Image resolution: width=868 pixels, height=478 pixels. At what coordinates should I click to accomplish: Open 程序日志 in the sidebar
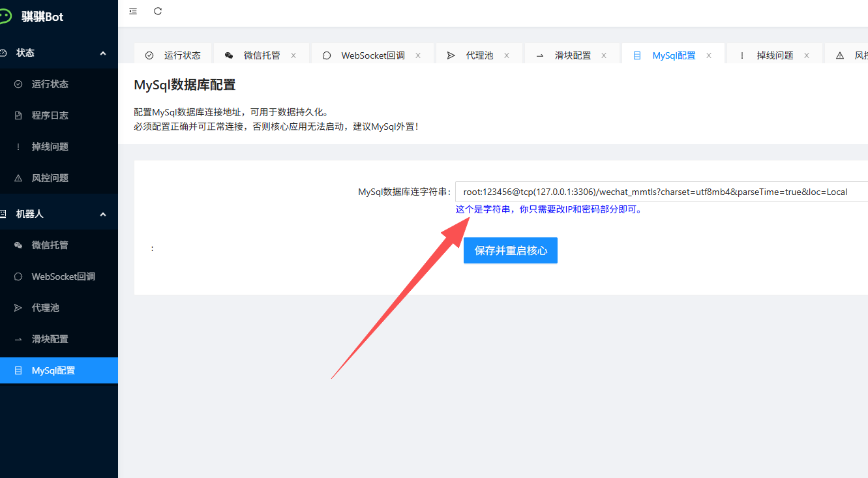[x=50, y=115]
